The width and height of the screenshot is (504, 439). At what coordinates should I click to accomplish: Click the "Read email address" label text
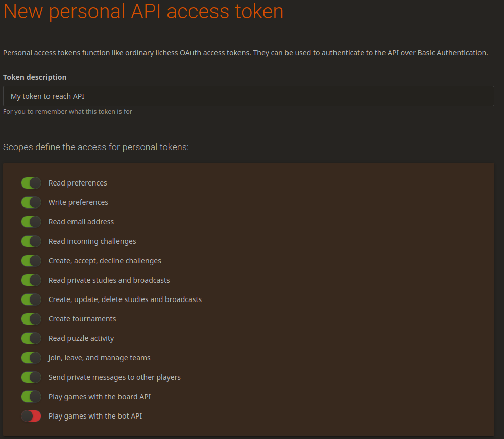tap(81, 222)
